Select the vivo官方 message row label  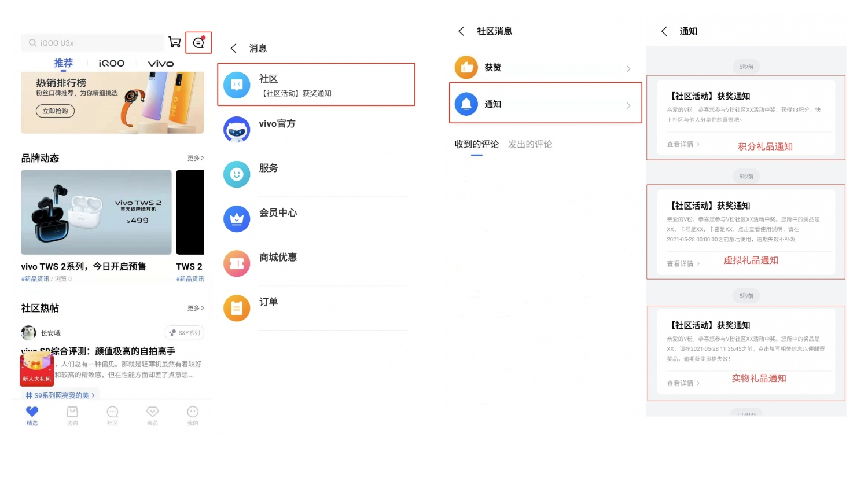pos(277,123)
